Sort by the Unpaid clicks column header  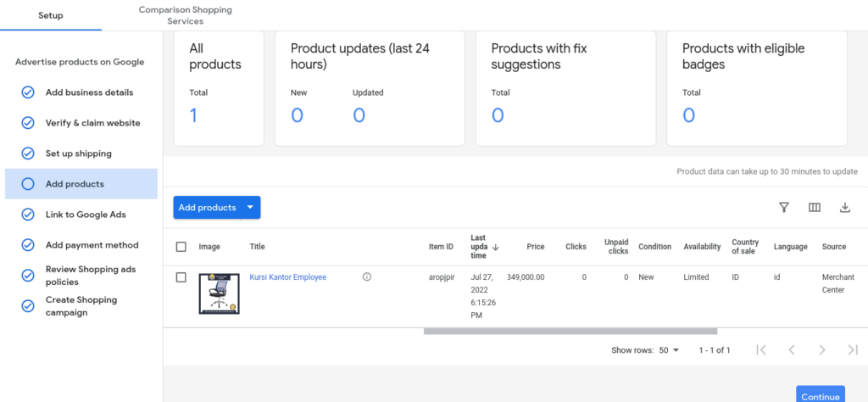[x=616, y=247]
